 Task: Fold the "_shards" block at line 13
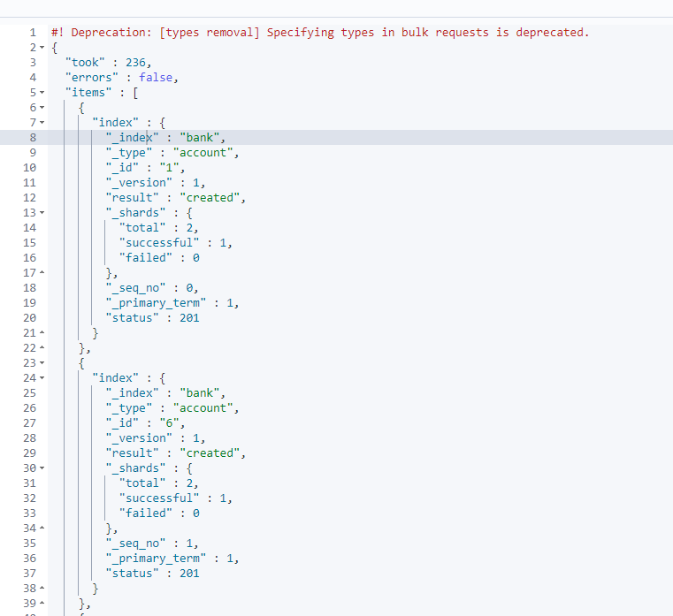coord(42,213)
